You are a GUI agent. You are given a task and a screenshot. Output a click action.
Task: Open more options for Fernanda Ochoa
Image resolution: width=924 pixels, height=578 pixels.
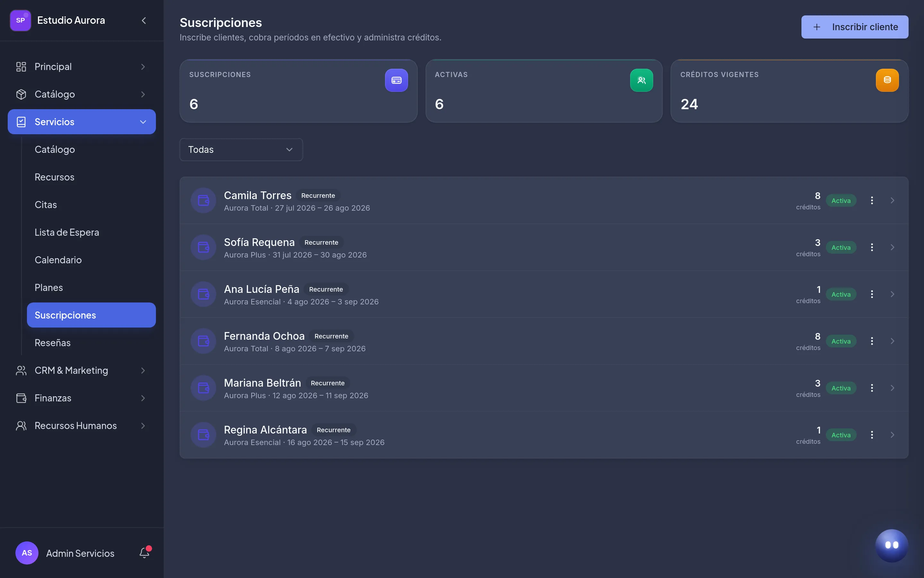point(872,341)
